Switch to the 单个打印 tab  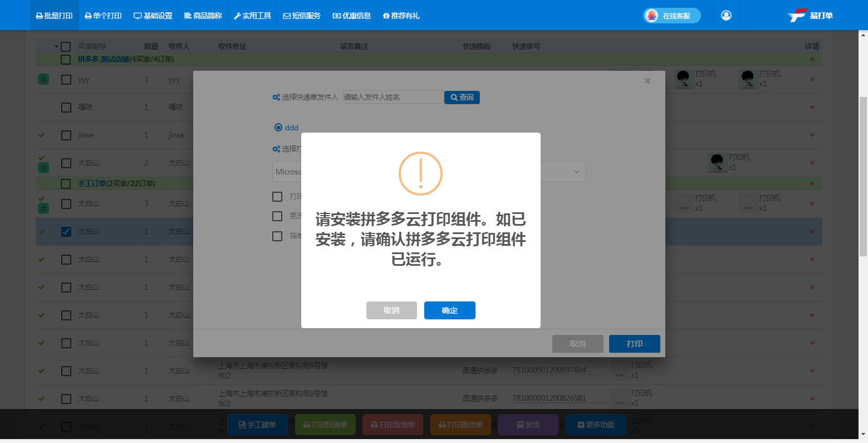tap(103, 16)
